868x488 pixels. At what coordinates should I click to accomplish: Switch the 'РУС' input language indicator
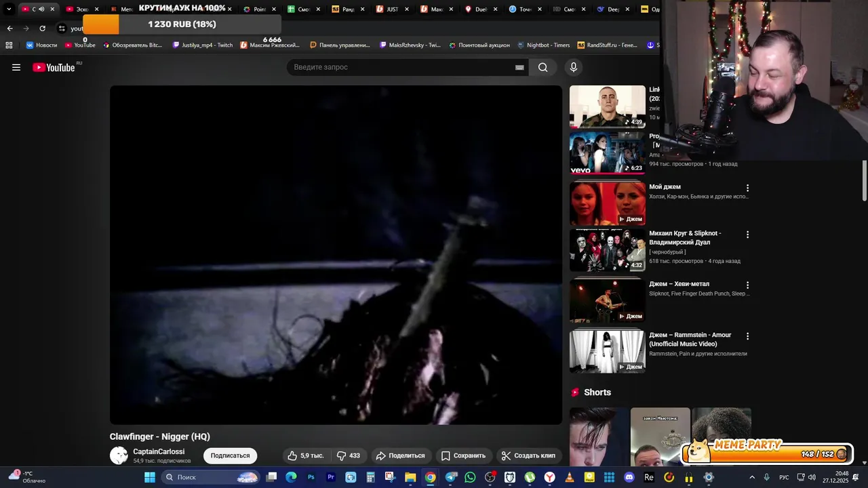click(x=784, y=477)
